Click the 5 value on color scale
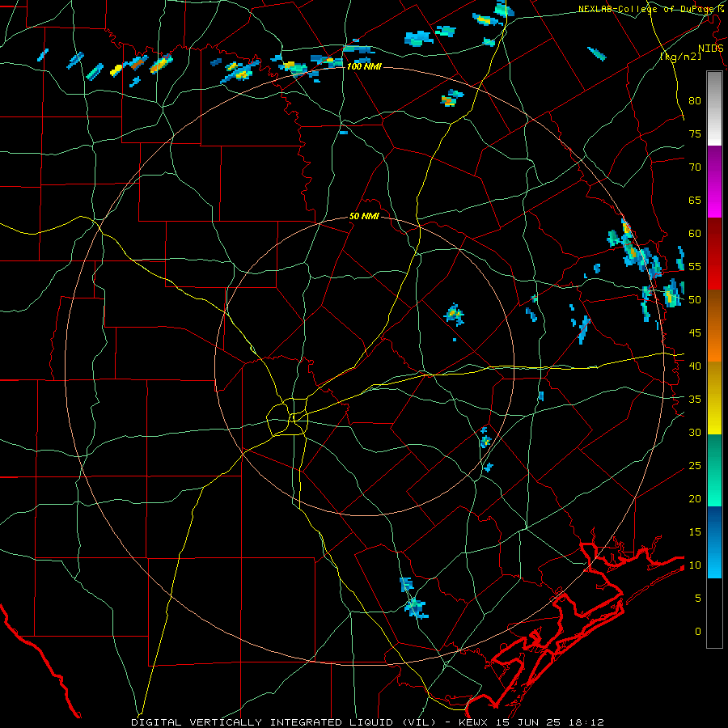This screenshot has height=728, width=728. 698,598
